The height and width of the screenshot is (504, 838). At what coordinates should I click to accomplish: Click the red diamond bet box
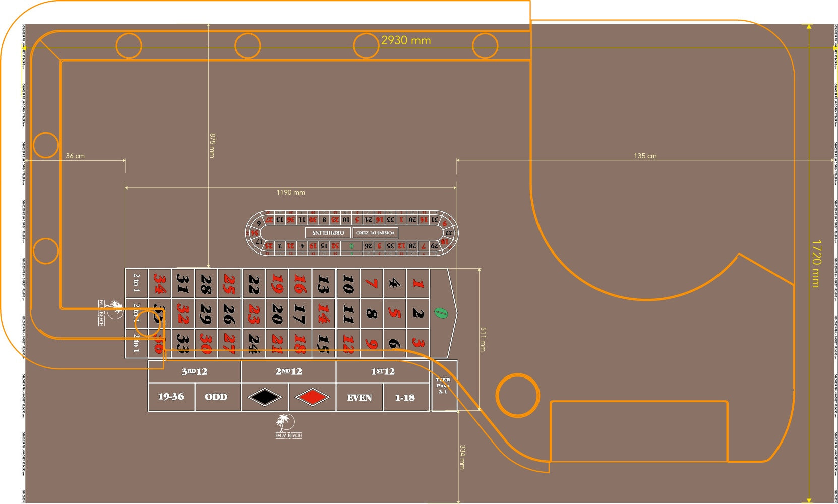coord(312,397)
